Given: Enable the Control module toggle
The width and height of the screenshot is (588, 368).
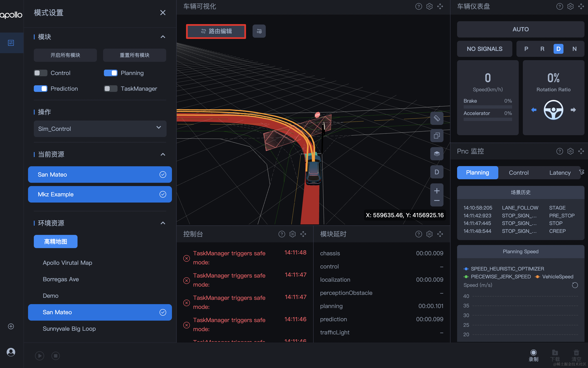Looking at the screenshot, I should (x=40, y=73).
